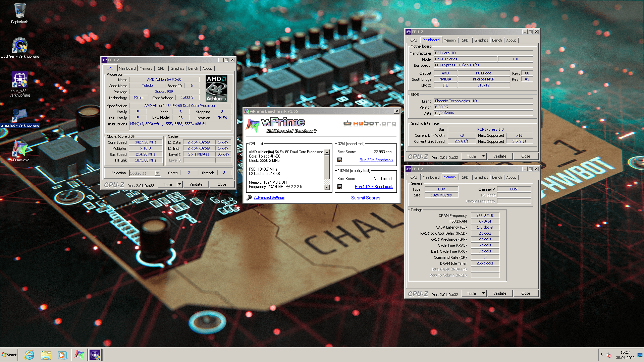Click the BIOS date 03/29/2006 field
The width and height of the screenshot is (644, 362).
tap(483, 113)
